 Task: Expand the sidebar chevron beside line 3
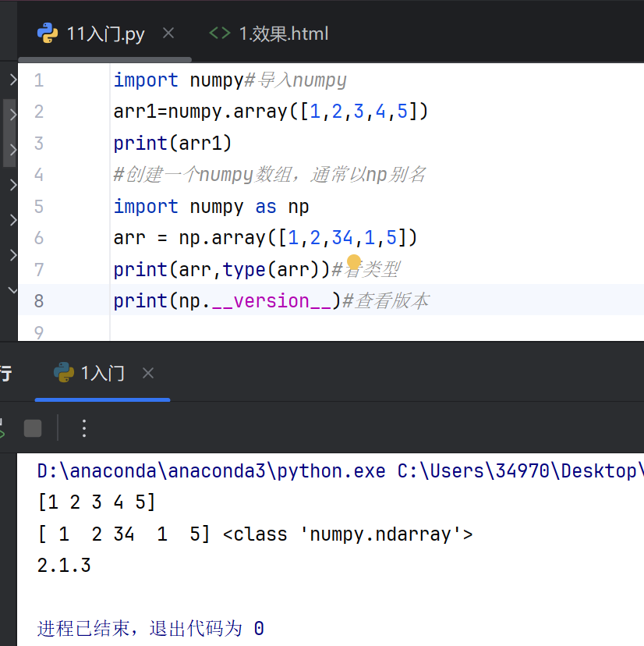[x=12, y=150]
